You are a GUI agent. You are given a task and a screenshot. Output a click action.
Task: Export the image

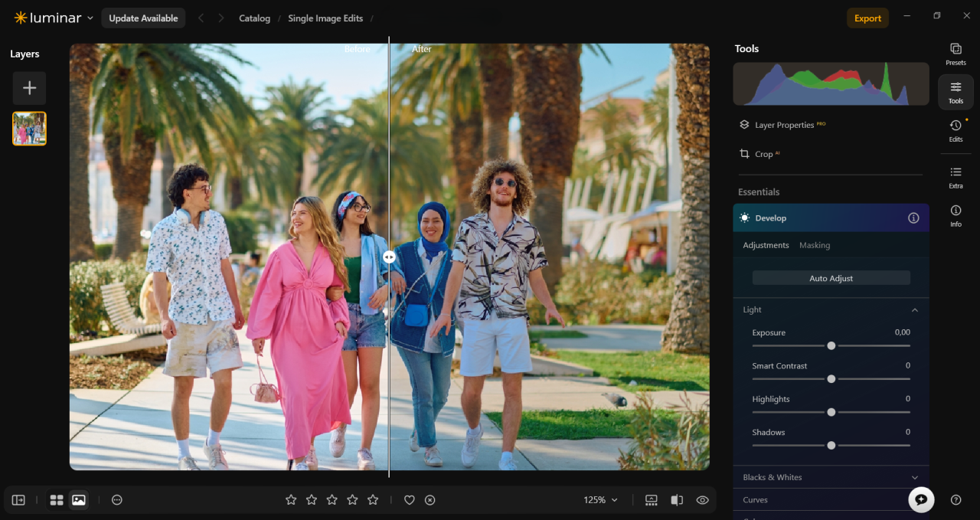coord(867,18)
